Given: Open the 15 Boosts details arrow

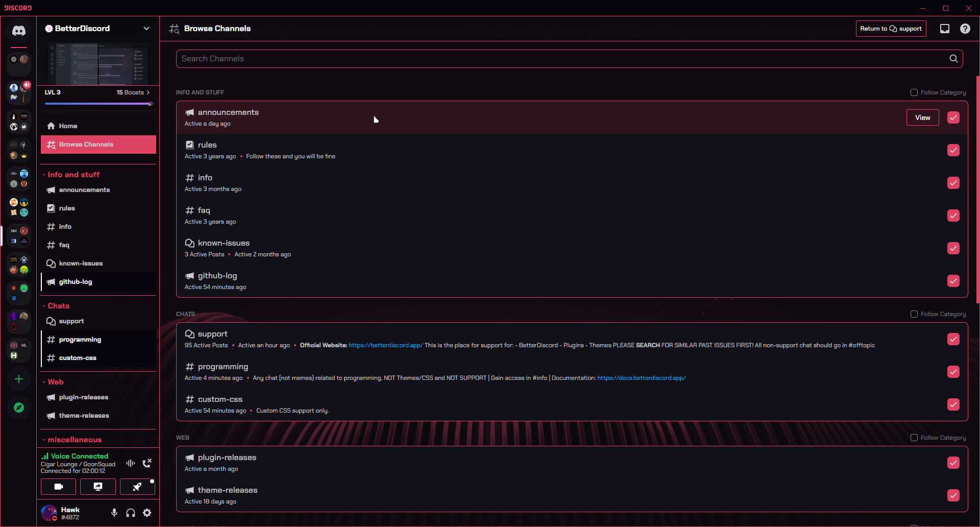Looking at the screenshot, I should 148,92.
